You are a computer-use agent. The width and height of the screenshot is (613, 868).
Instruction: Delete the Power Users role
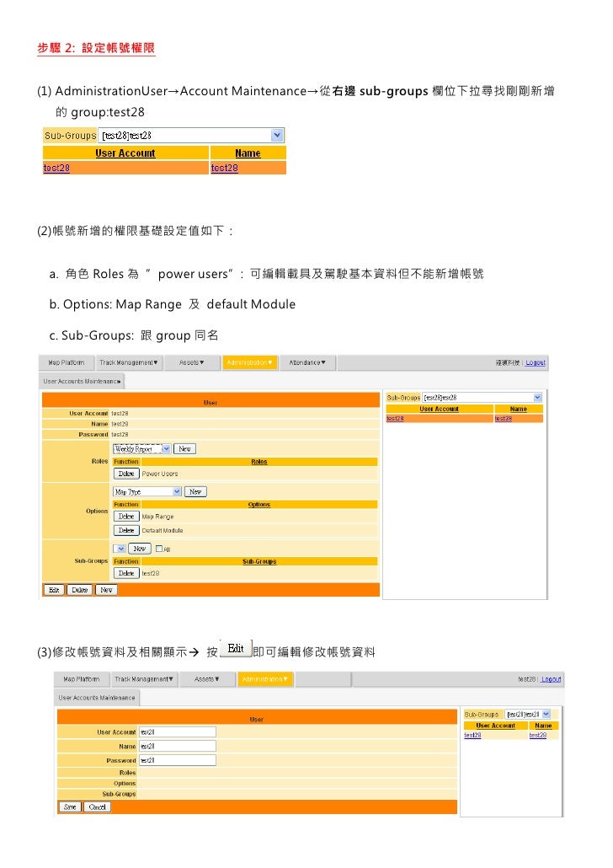tap(126, 474)
